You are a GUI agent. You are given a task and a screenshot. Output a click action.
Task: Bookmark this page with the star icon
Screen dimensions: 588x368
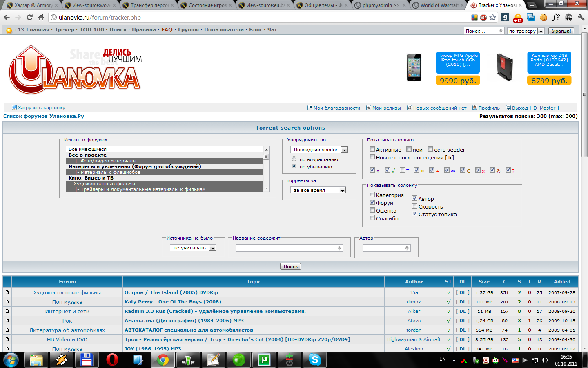(x=493, y=18)
